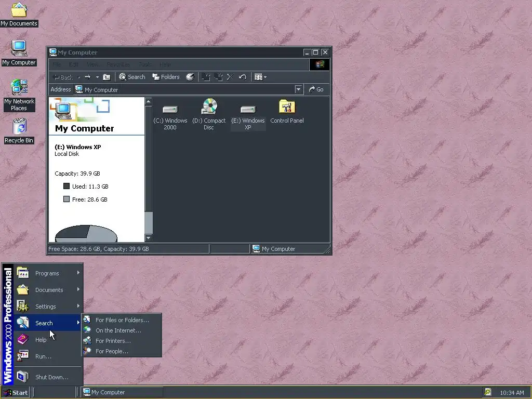Image resolution: width=532 pixels, height=399 pixels.
Task: Open the Tools menu
Action: tap(145, 64)
